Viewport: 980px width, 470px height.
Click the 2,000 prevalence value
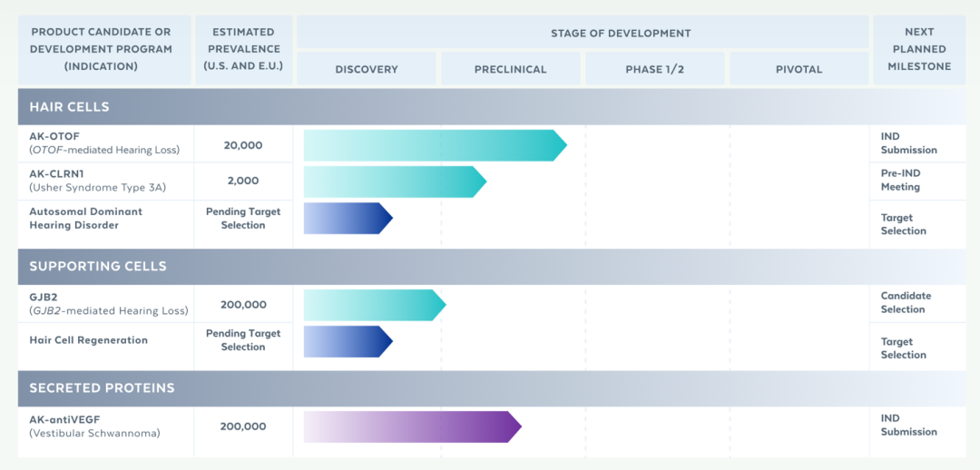coord(243,181)
